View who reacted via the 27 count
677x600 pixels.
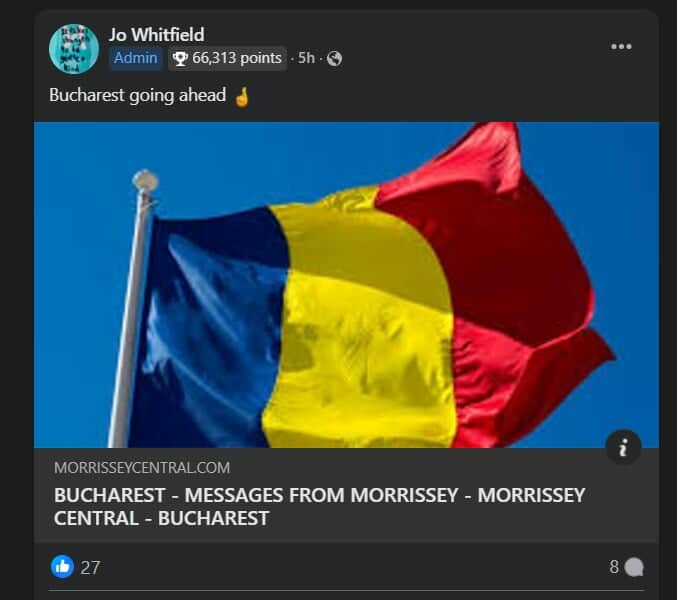[x=90, y=567]
